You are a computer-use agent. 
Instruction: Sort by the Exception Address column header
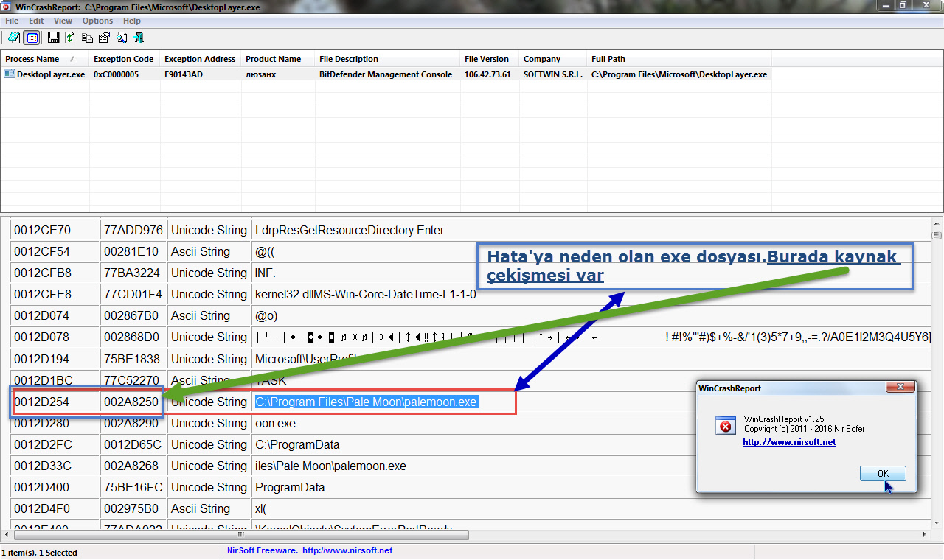coord(200,59)
